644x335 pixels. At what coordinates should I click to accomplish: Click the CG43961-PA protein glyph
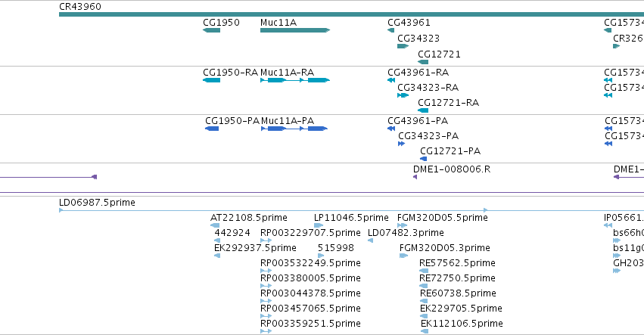coord(391,129)
